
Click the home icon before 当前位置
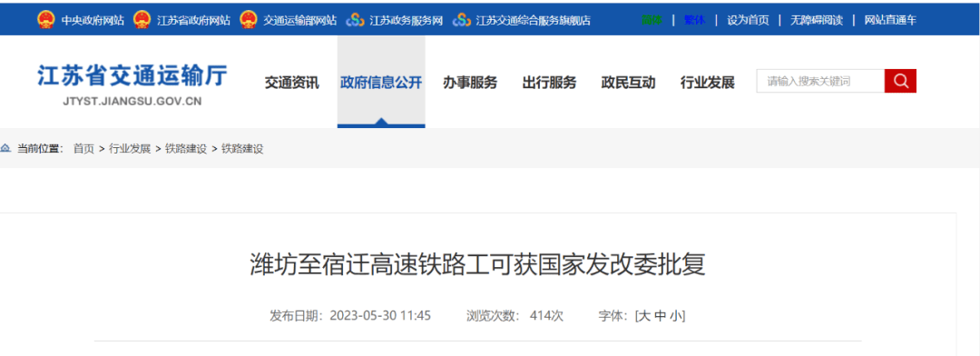5,148
